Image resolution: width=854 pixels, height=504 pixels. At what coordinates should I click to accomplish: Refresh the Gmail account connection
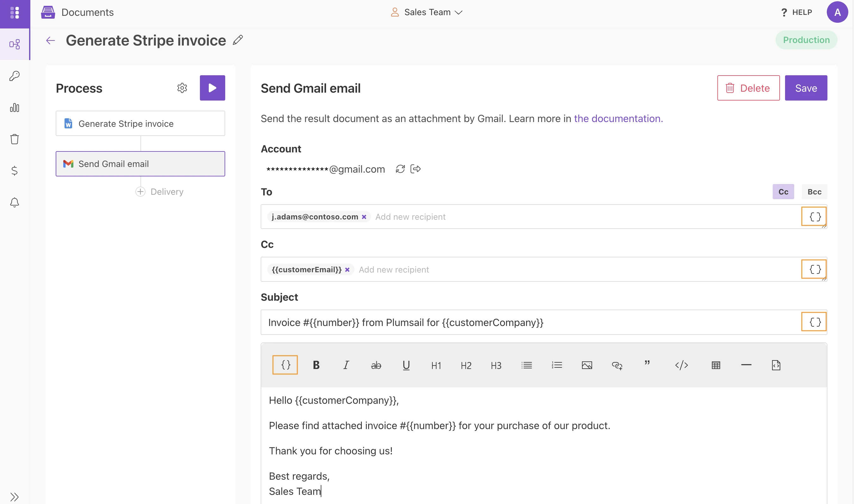coord(400,169)
